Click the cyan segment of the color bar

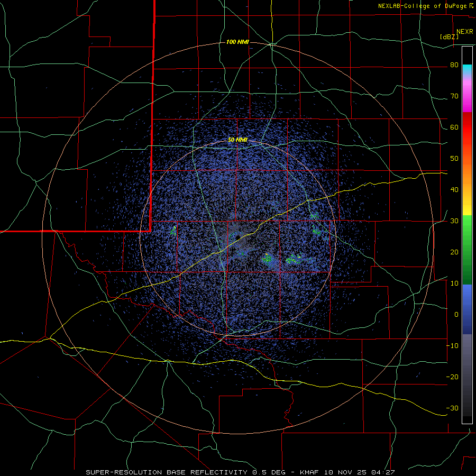pos(467,69)
